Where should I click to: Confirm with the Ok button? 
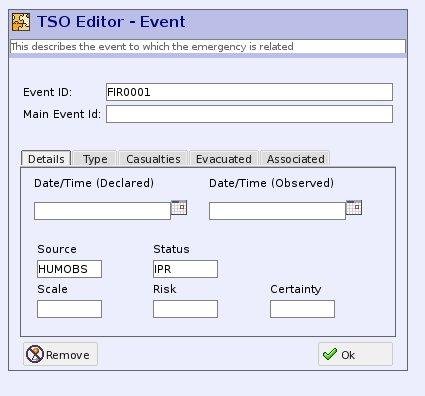click(355, 354)
